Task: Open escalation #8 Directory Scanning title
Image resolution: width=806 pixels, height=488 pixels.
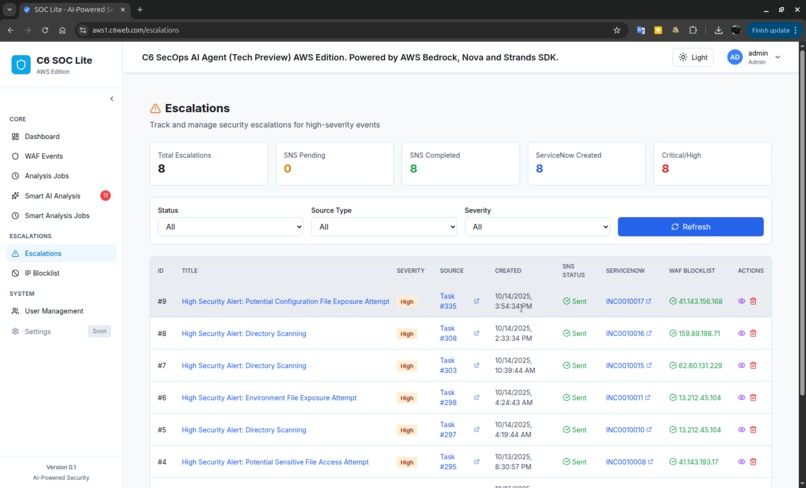Action: [244, 333]
